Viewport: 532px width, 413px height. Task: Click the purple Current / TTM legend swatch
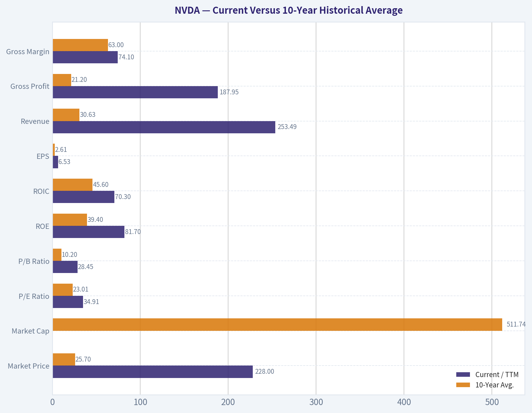pos(463,375)
